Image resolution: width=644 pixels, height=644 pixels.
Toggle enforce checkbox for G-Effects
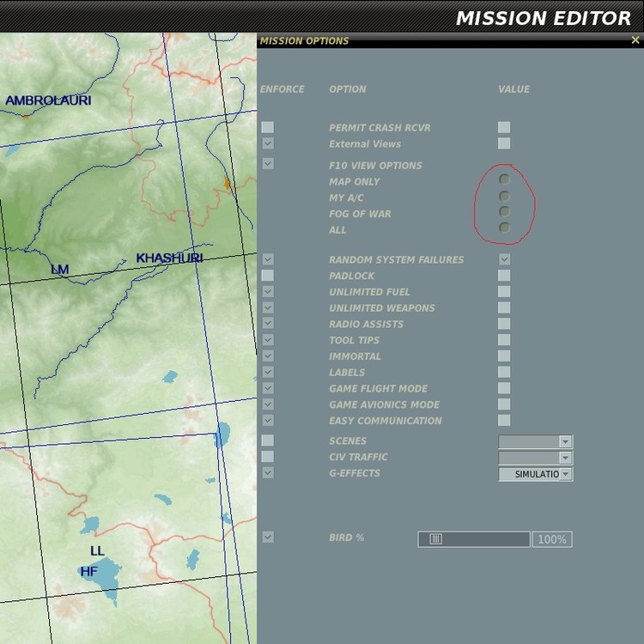pos(267,473)
